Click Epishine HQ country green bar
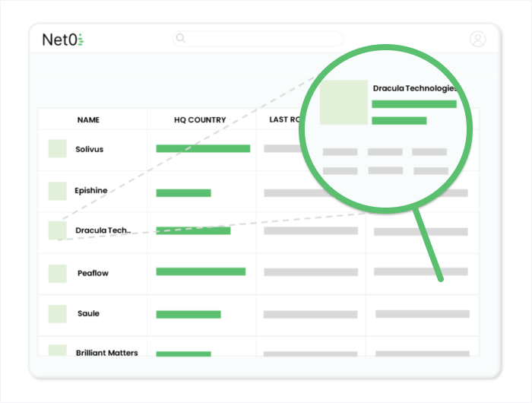This screenshot has height=403, width=532. click(184, 193)
